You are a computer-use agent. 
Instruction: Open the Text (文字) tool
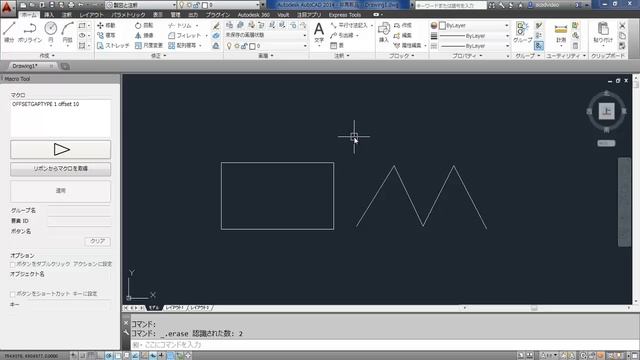(319, 33)
